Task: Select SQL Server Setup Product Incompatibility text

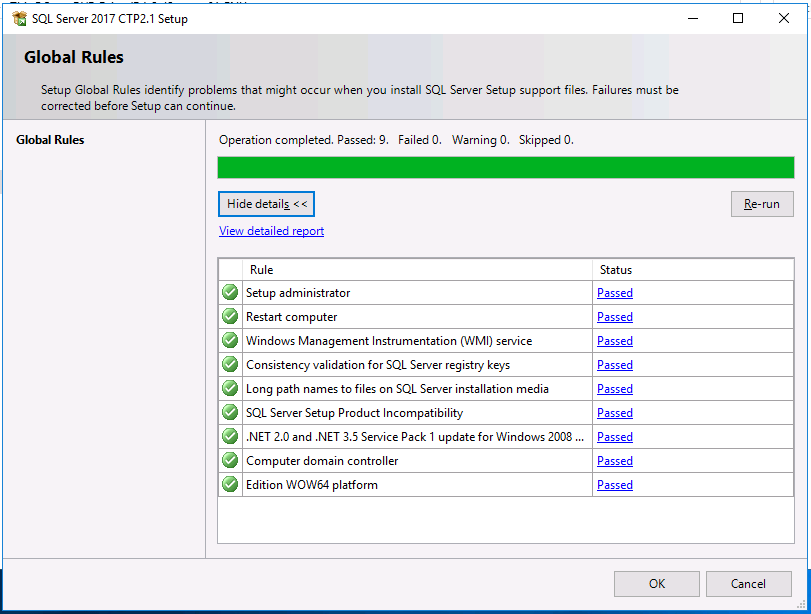Action: point(355,413)
